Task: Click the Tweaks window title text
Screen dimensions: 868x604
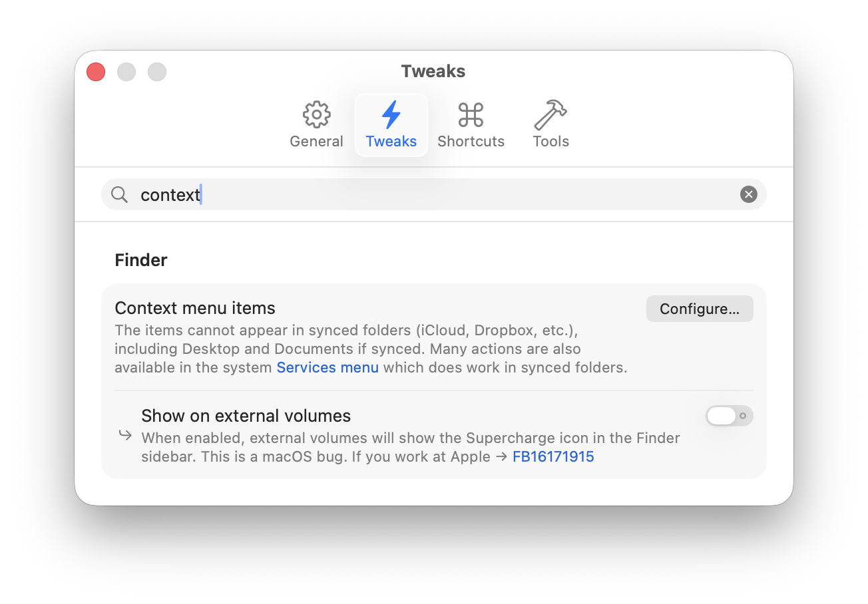Action: (x=433, y=71)
